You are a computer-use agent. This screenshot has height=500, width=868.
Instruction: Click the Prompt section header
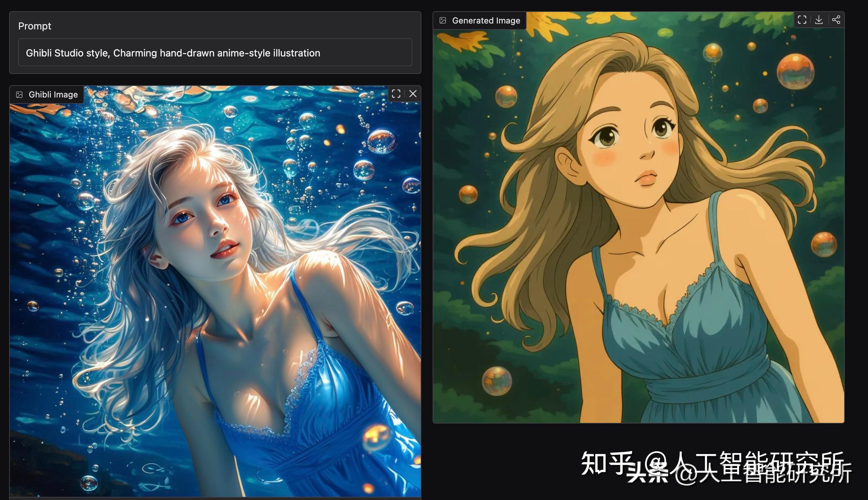tap(34, 26)
